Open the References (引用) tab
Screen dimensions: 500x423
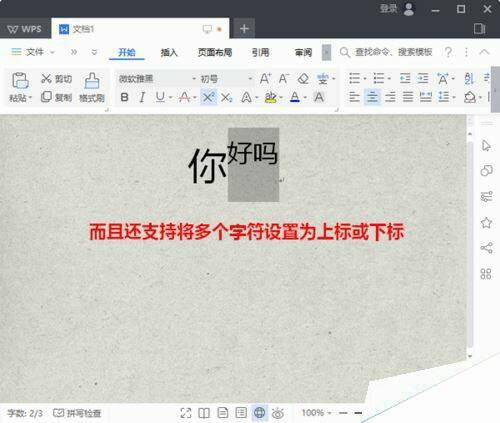(260, 52)
